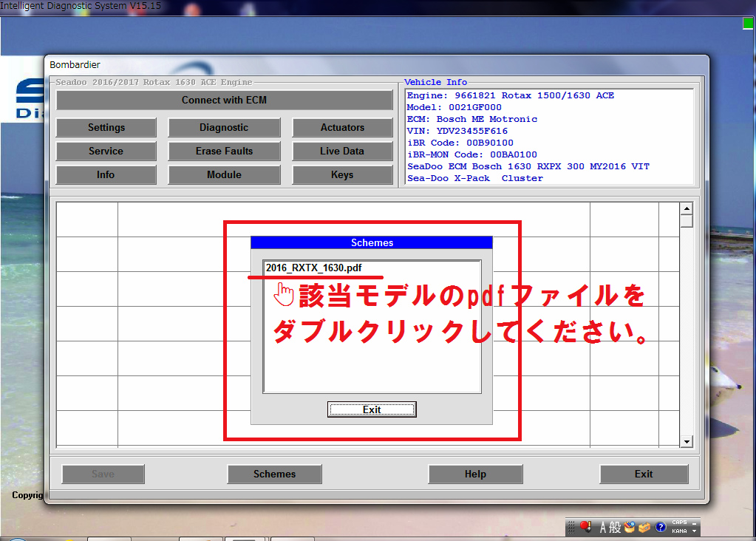Open the IME toolbox icon
The width and height of the screenshot is (756, 541).
point(644,527)
